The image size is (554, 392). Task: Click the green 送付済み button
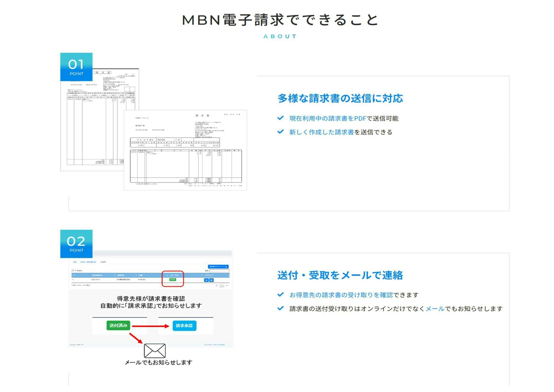[118, 325]
